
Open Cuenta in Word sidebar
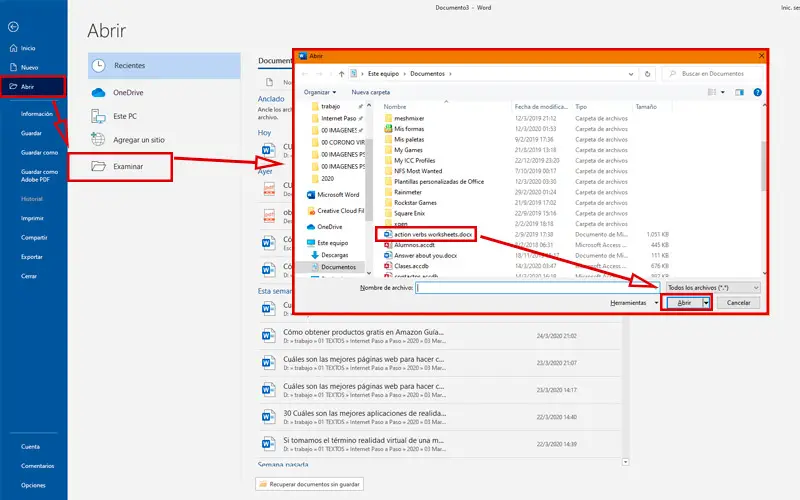click(30, 446)
